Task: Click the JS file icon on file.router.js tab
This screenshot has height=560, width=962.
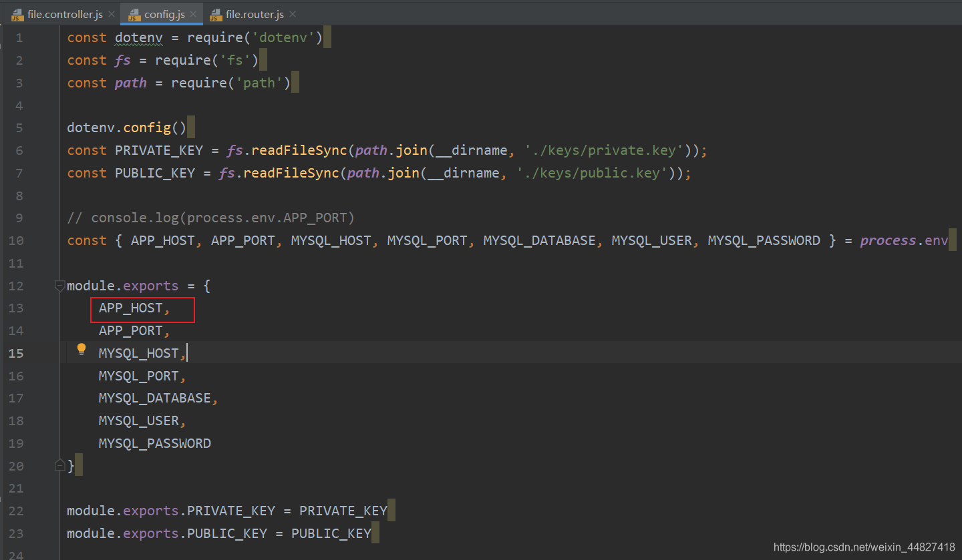Action: pyautogui.click(x=216, y=14)
